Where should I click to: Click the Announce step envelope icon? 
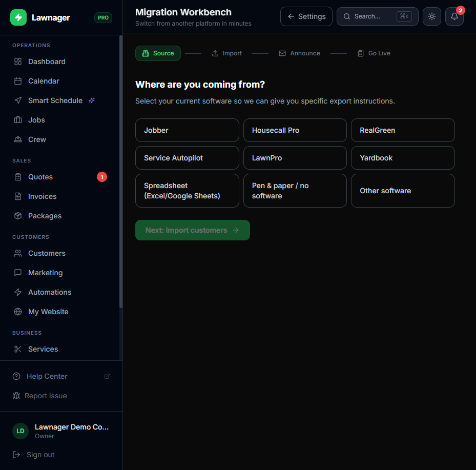click(282, 53)
